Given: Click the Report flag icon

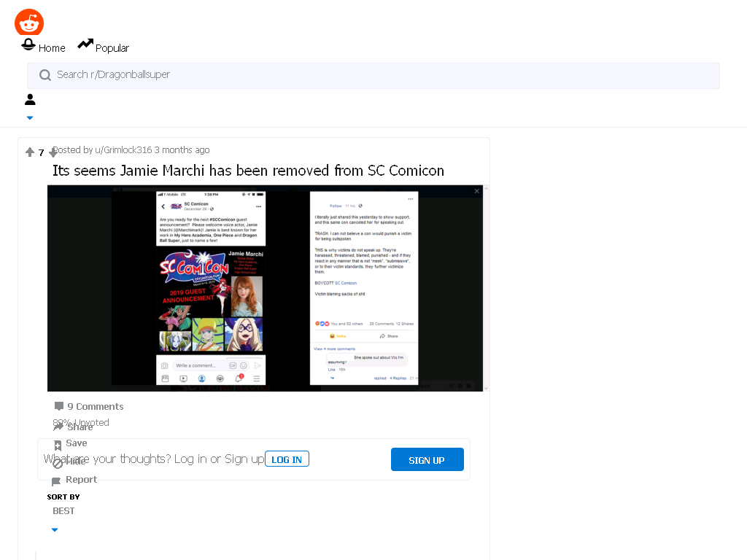Looking at the screenshot, I should pyautogui.click(x=56, y=481).
